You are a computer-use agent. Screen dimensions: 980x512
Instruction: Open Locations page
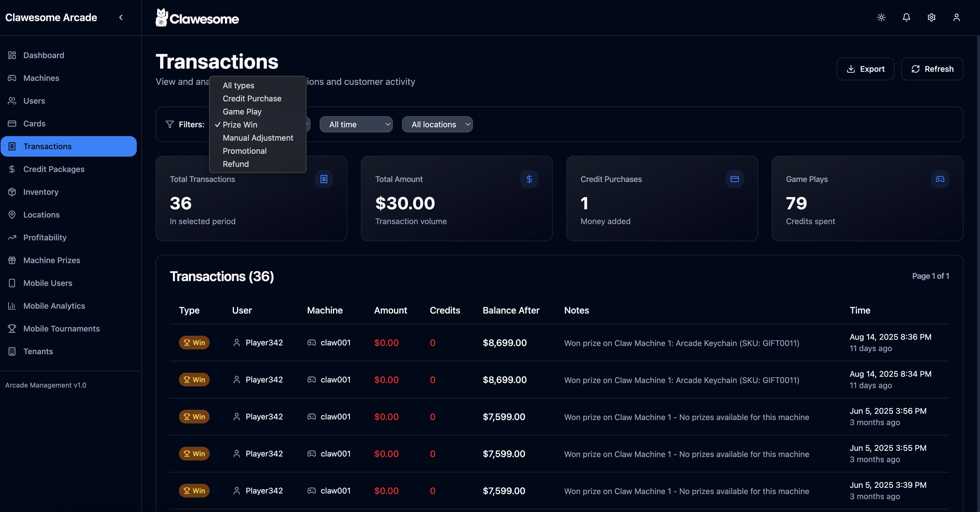point(68,215)
